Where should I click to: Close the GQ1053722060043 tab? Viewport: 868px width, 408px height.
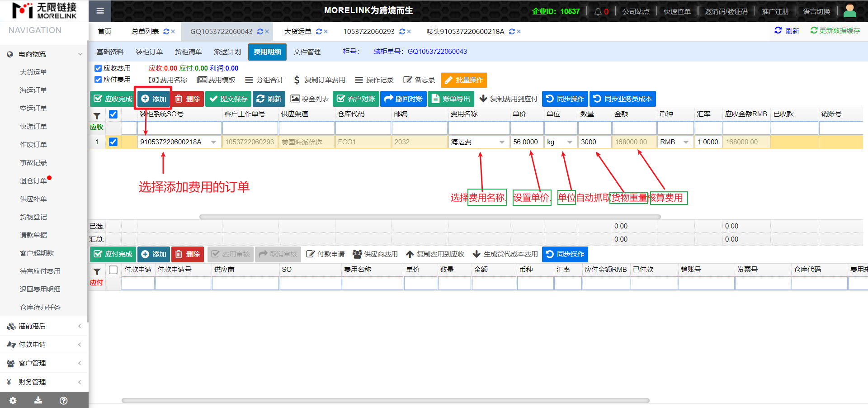267,32
